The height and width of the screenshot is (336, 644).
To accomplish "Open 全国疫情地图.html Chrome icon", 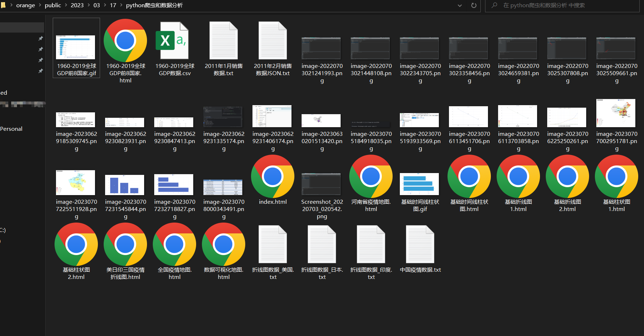I will [x=174, y=244].
